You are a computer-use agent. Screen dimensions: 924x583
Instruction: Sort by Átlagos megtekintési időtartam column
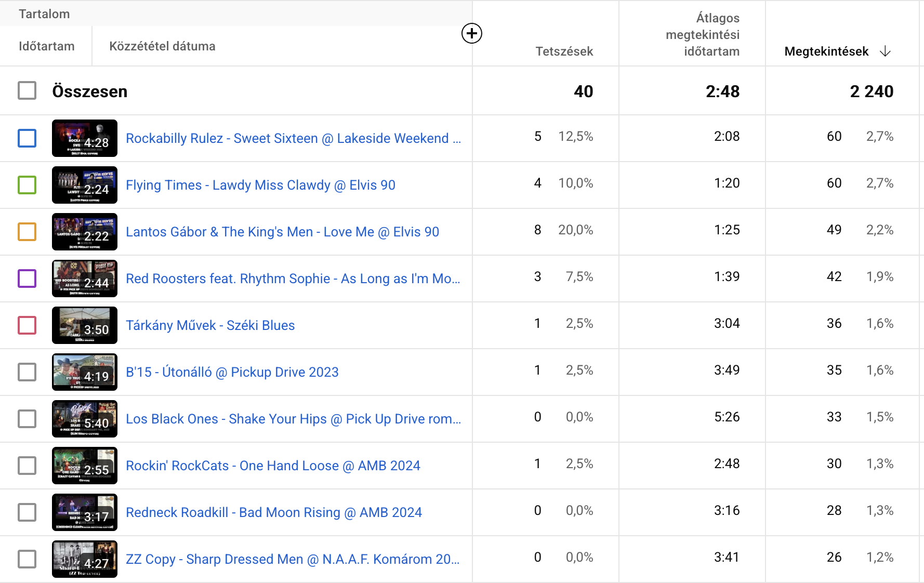[703, 35]
